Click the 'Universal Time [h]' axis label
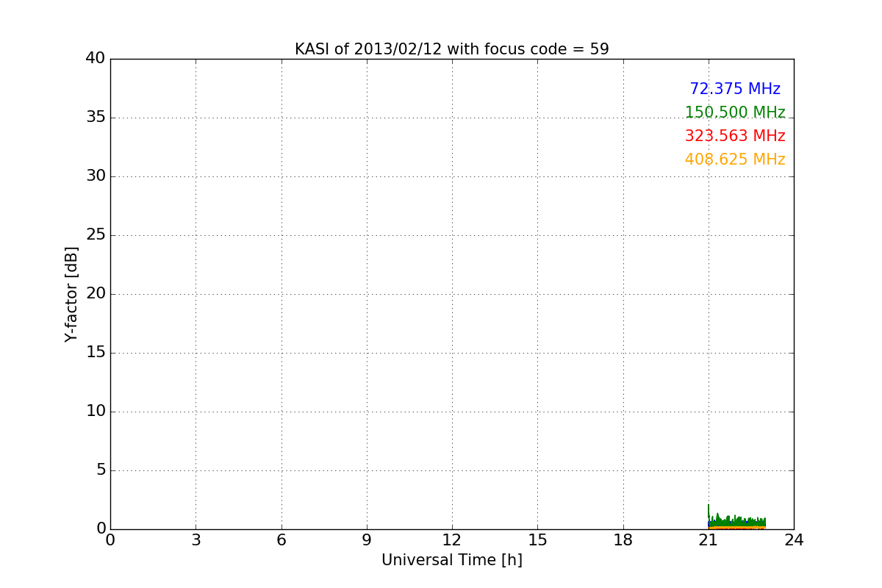 (452, 560)
